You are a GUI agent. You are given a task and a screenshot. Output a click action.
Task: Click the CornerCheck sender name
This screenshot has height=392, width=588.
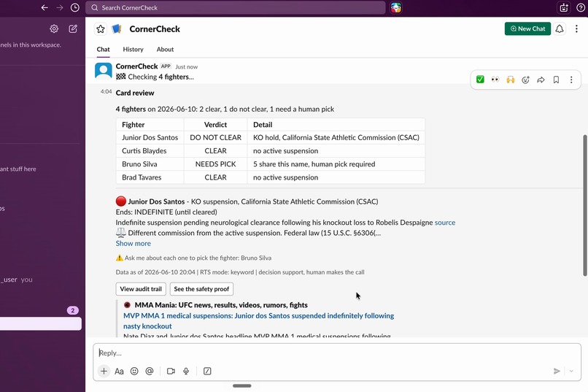click(x=136, y=66)
